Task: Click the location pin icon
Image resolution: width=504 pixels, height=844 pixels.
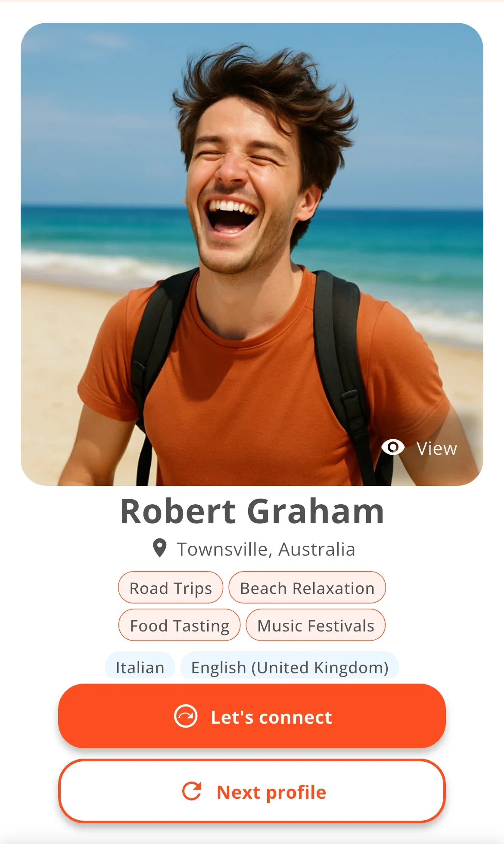Action: click(x=160, y=548)
